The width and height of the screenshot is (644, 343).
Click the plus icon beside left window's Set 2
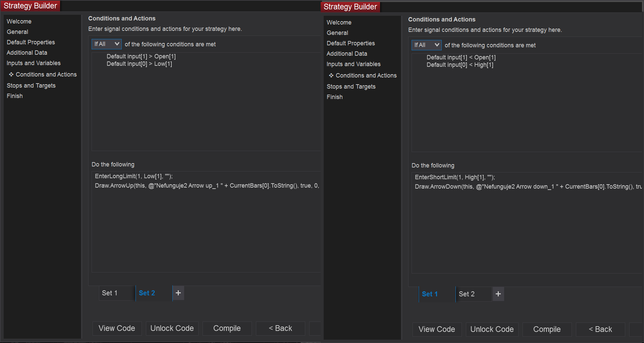click(x=178, y=293)
